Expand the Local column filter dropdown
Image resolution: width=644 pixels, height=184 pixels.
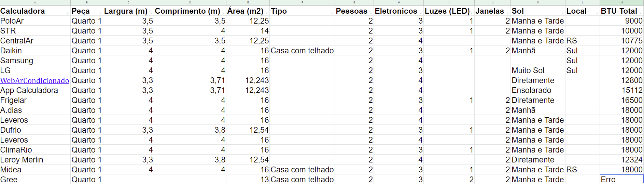tap(597, 13)
